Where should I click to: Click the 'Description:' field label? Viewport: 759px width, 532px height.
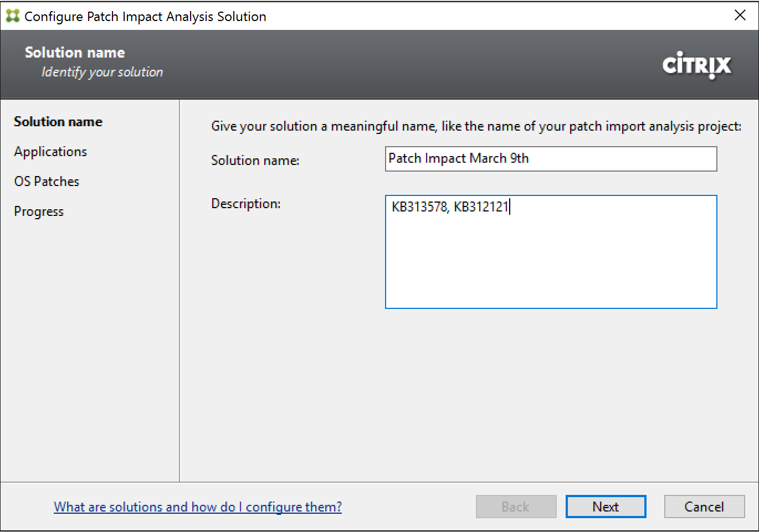pos(245,204)
